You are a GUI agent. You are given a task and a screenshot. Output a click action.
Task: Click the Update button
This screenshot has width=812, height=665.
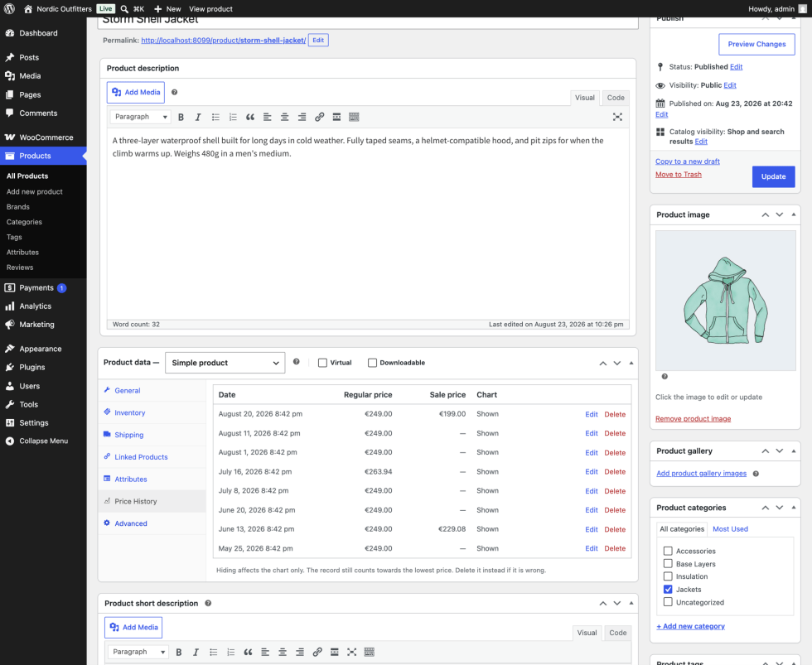point(773,176)
